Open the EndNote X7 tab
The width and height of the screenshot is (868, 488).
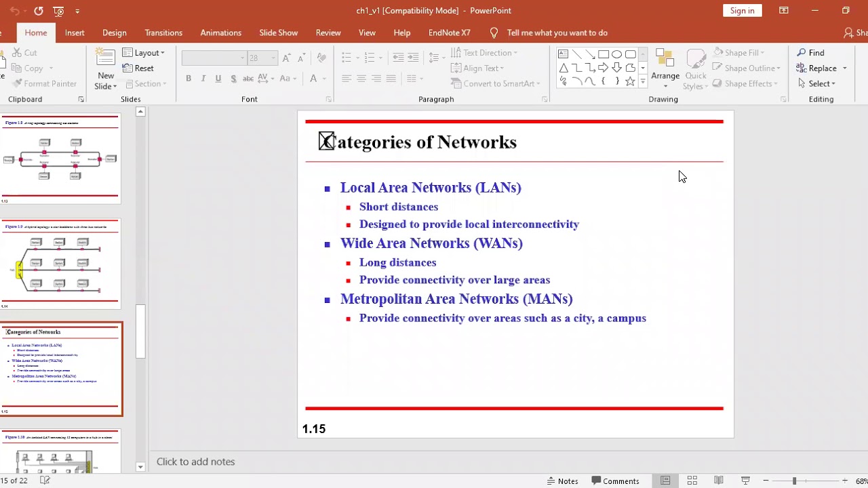point(449,33)
